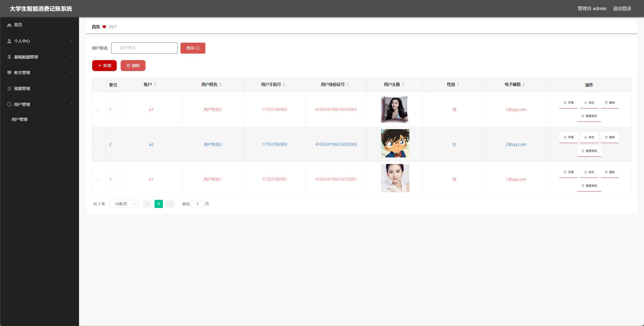Click the sliders icon beside 预算管理
Image resolution: width=644 pixels, height=326 pixels.
9,89
